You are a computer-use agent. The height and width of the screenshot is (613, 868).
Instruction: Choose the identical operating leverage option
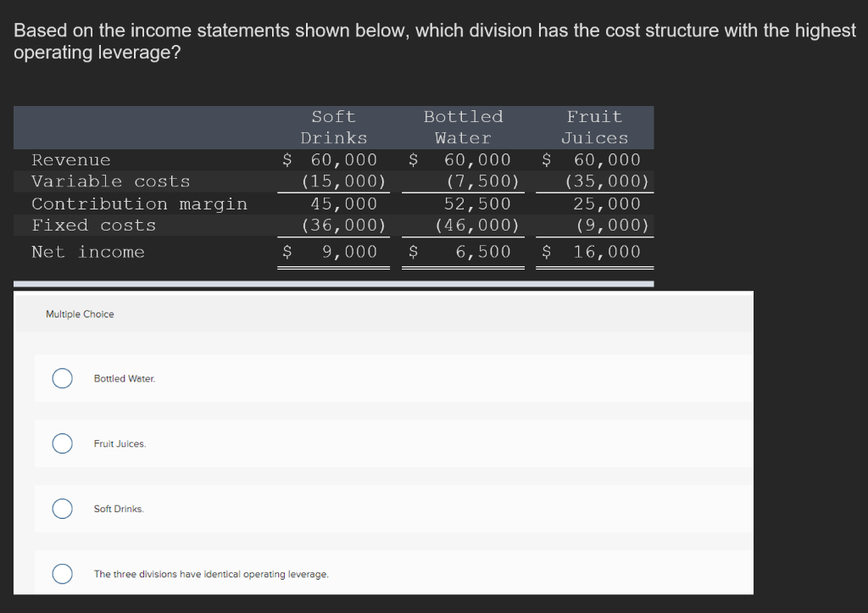(62, 574)
